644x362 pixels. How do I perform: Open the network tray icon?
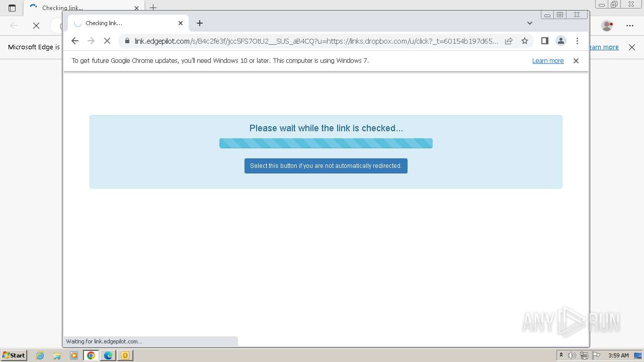[x=584, y=355]
